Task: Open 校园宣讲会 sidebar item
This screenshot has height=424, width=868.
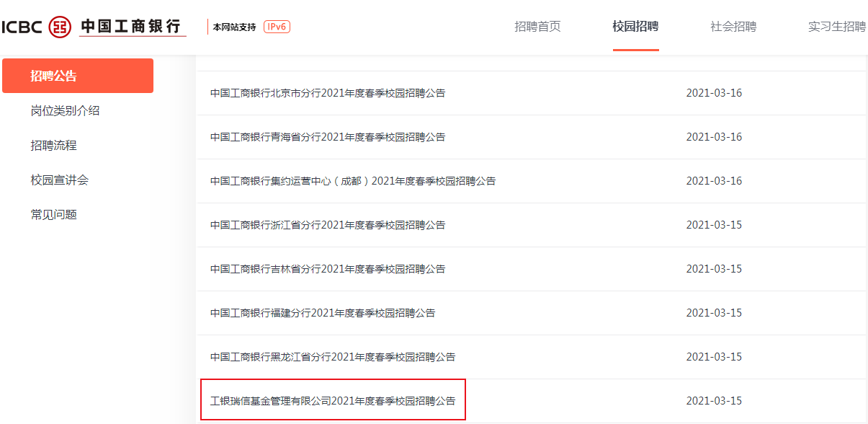Action: click(59, 180)
